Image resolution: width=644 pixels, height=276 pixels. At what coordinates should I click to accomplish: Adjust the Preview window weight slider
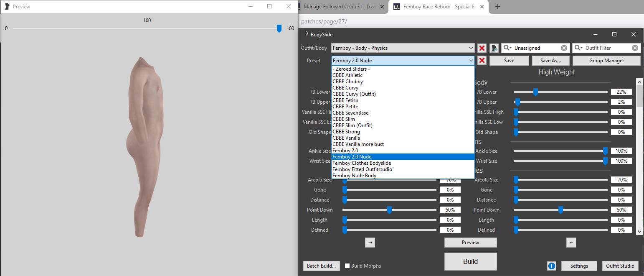(279, 28)
